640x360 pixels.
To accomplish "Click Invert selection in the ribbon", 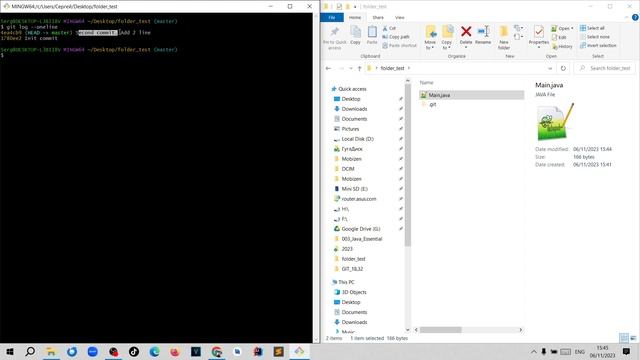I will 598,45.
